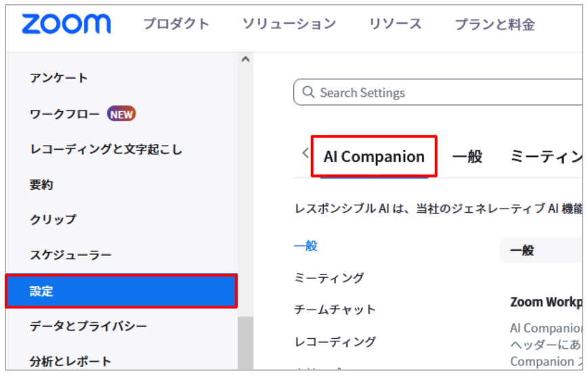Image resolution: width=588 pixels, height=376 pixels.
Task: Click the NEW badge beside ワークフロー
Action: pyautogui.click(x=121, y=114)
